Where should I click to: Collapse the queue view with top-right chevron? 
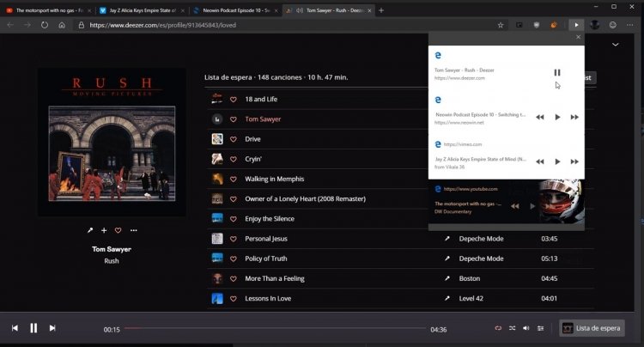pyautogui.click(x=616, y=45)
